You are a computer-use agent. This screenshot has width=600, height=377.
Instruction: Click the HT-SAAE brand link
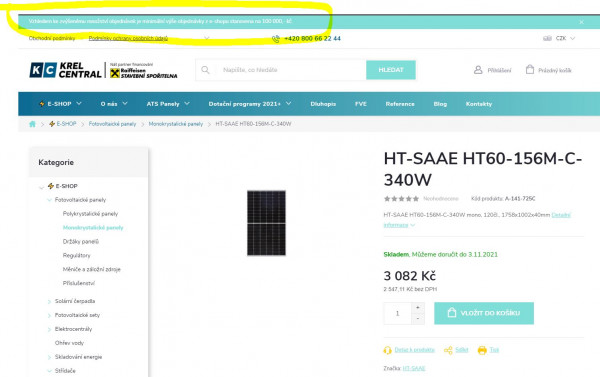coord(414,368)
